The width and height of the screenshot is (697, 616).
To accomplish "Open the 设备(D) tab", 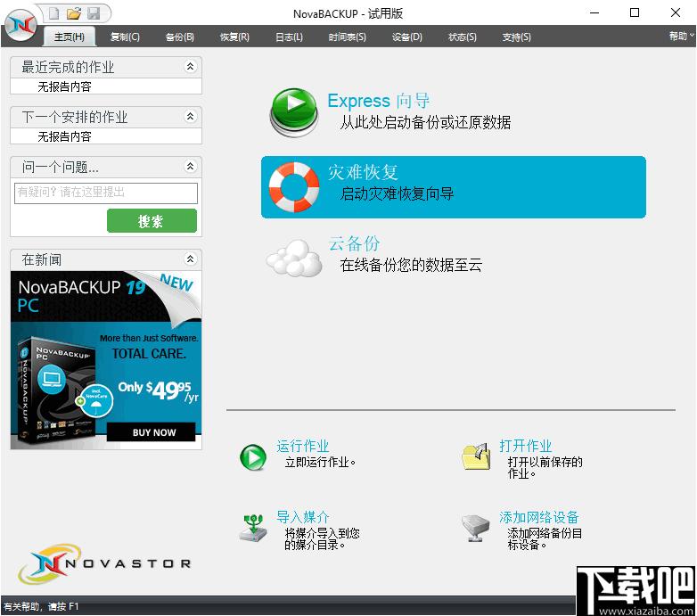I will (406, 37).
